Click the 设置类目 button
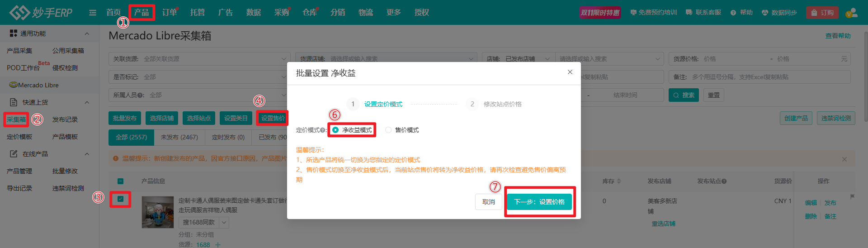 (x=236, y=118)
